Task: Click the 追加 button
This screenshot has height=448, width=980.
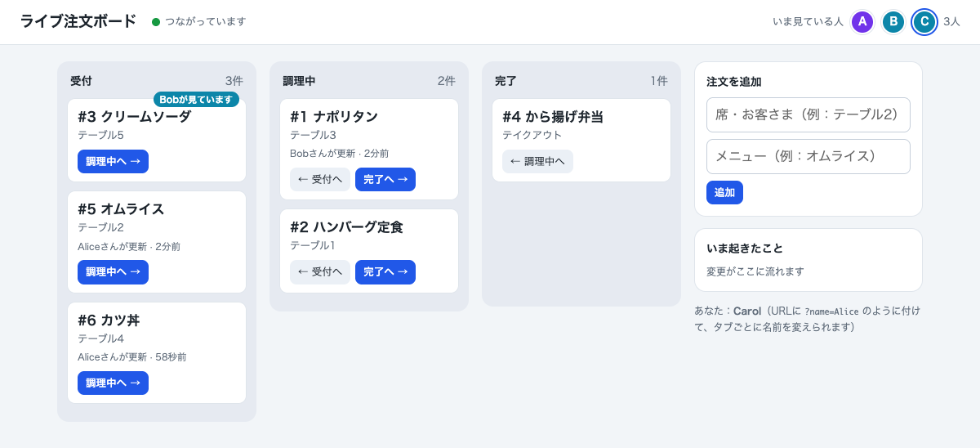Action: pyautogui.click(x=724, y=192)
